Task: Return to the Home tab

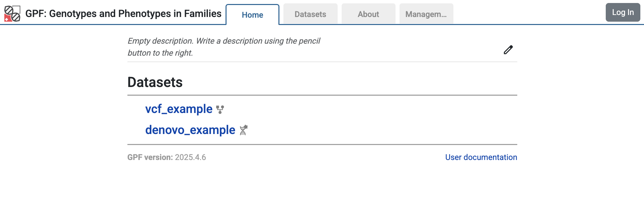Action: coord(252,15)
